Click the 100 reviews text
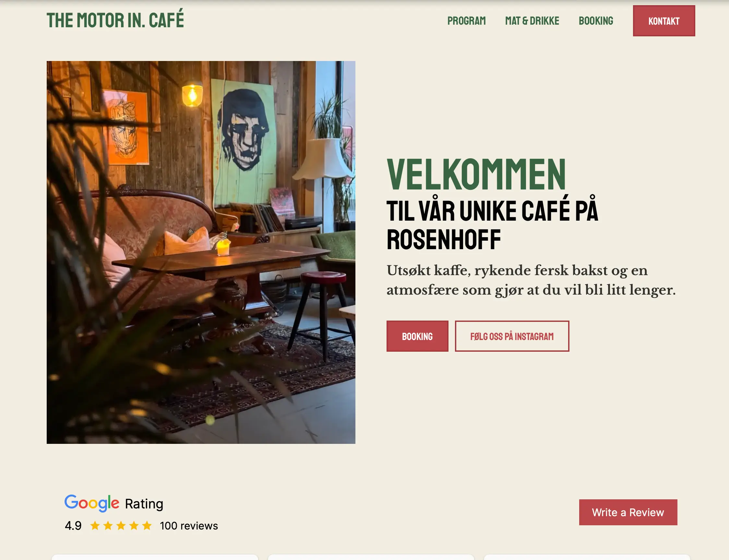The width and height of the screenshot is (729, 560). [x=189, y=526]
